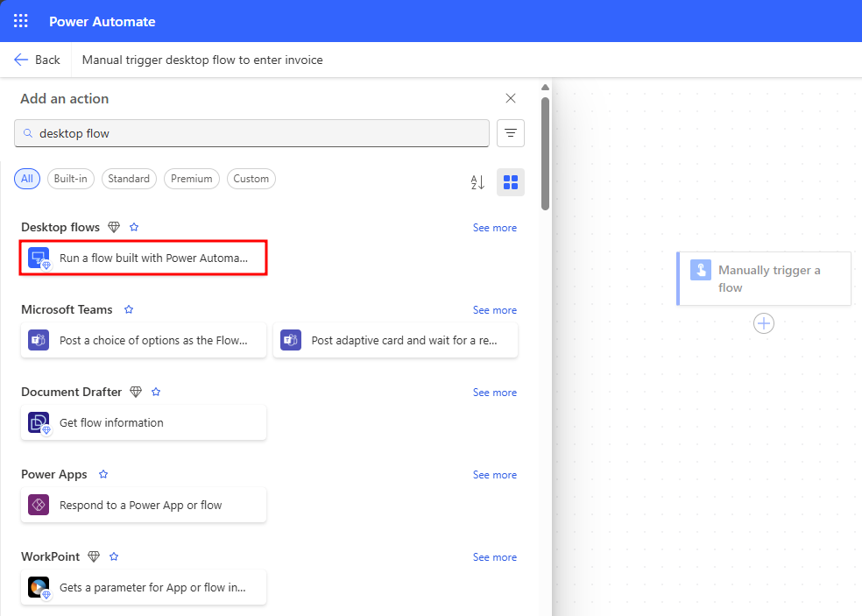Click the Microsoft Teams heading

point(67,309)
